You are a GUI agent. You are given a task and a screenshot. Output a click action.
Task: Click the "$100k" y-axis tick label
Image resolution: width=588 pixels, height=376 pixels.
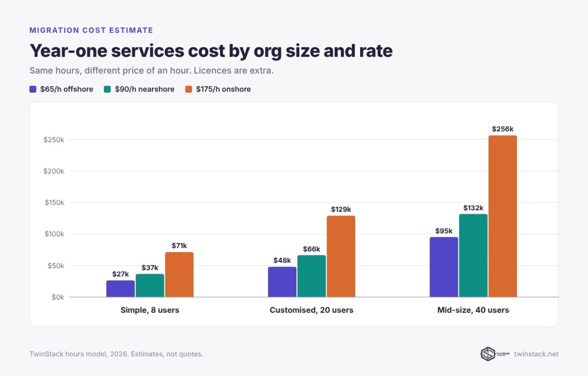[54, 234]
